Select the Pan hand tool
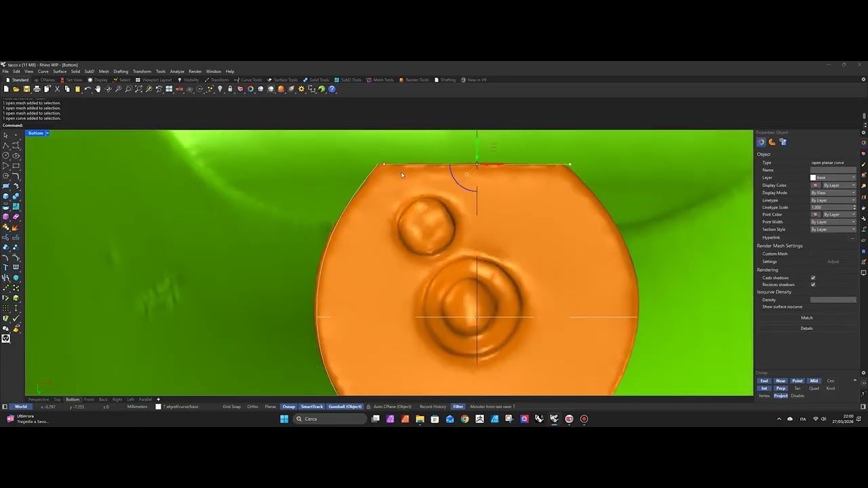Screen dimensions: 868x488 (98, 89)
